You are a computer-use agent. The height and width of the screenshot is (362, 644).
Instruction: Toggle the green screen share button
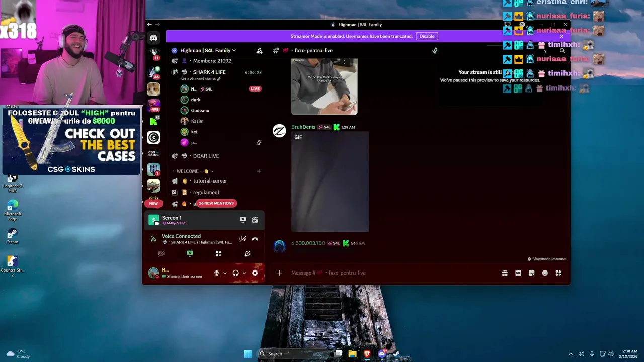tap(190, 254)
